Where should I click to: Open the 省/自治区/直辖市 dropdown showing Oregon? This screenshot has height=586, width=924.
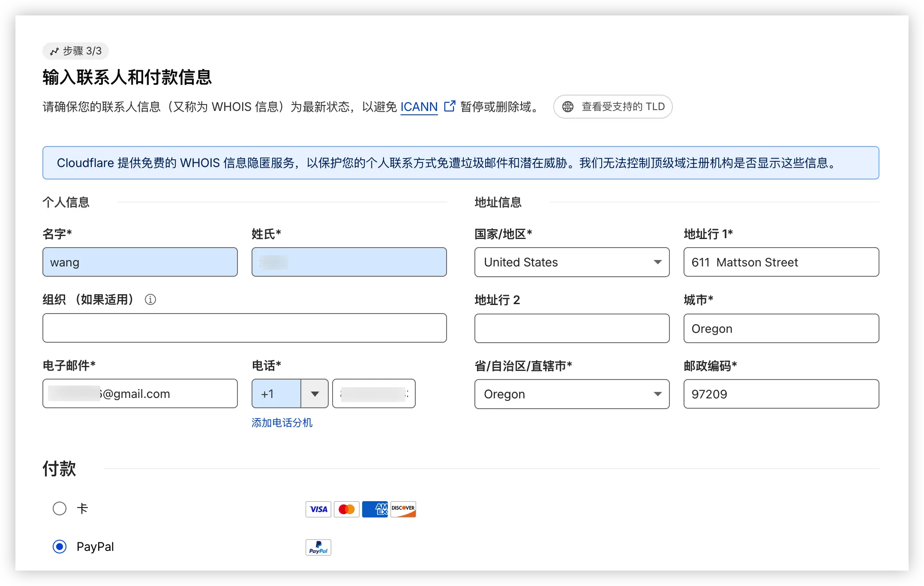coord(571,394)
